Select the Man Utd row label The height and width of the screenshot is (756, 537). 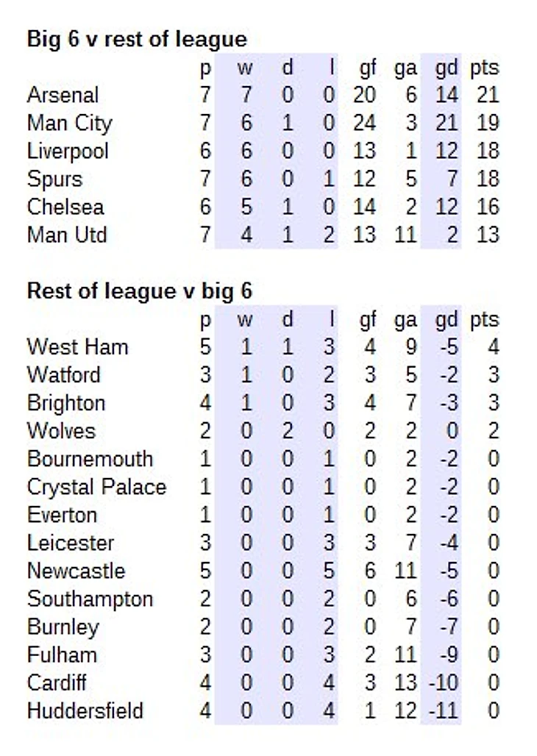click(x=67, y=235)
